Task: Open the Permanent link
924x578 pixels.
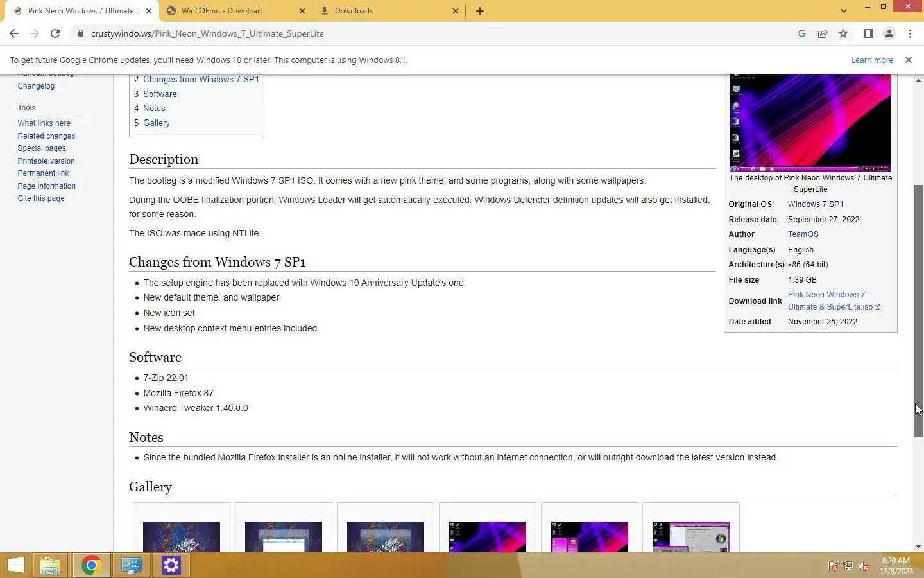Action: point(43,173)
